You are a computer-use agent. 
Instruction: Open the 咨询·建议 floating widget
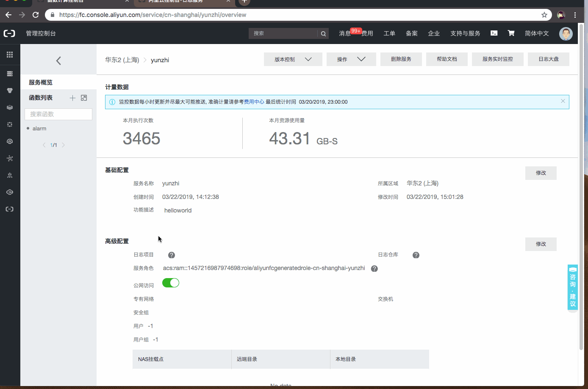(x=573, y=288)
